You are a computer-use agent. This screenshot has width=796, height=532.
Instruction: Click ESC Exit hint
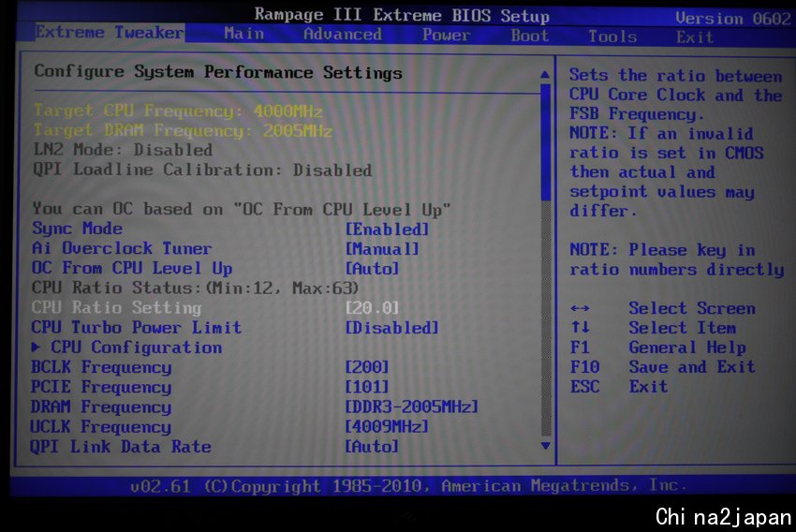pyautogui.click(x=619, y=387)
